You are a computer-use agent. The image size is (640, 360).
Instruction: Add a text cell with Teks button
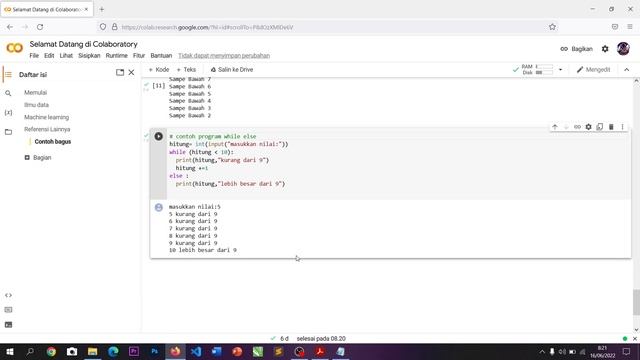tap(186, 70)
